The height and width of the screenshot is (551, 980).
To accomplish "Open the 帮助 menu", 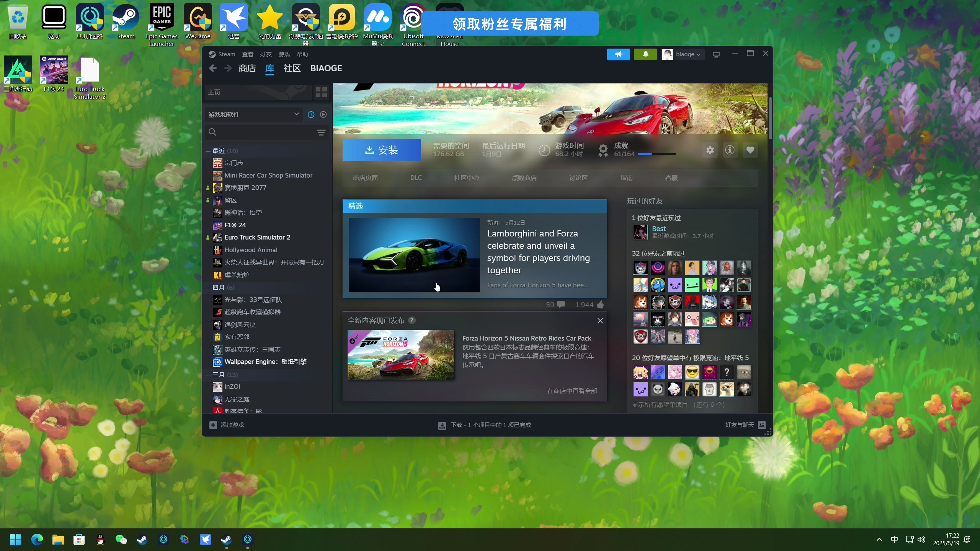I will pyautogui.click(x=302, y=54).
